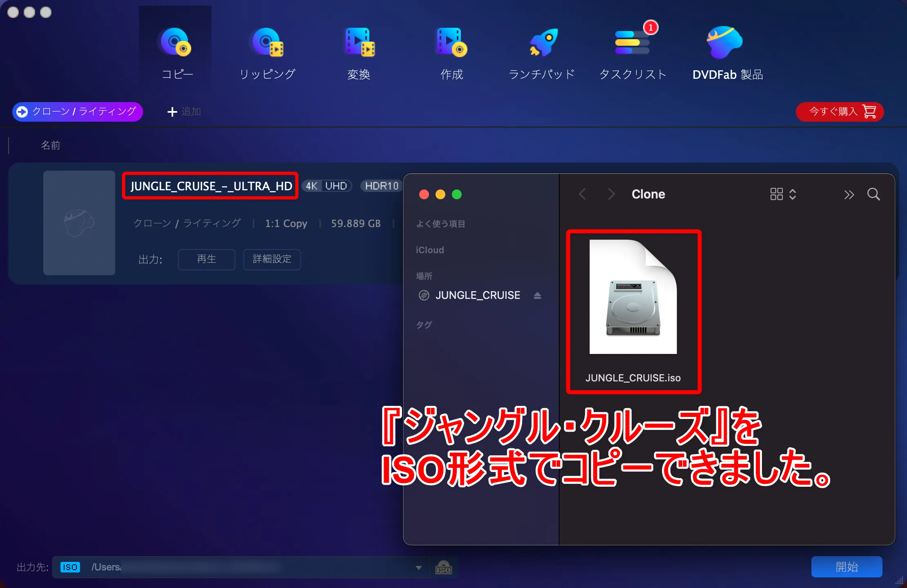The width and height of the screenshot is (907, 588).
Task: Click the Finder search icon
Action: click(x=873, y=194)
